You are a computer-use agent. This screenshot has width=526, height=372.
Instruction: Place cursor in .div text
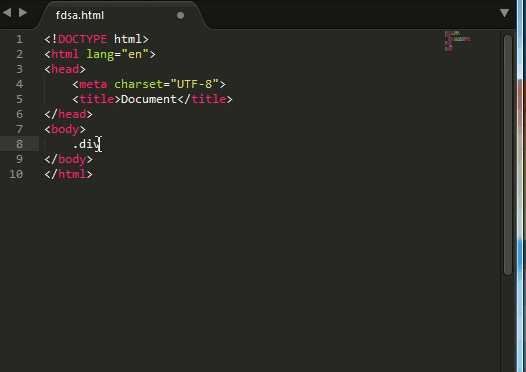click(86, 145)
